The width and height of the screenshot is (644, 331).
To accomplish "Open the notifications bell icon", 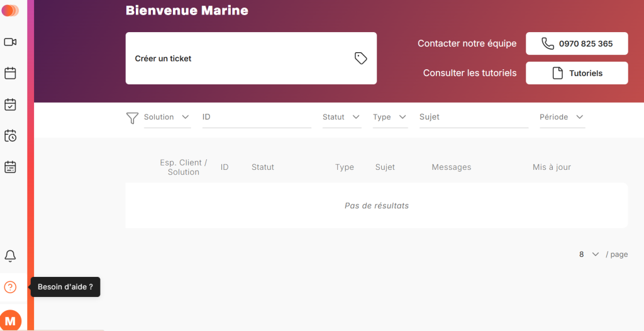I will point(10,256).
